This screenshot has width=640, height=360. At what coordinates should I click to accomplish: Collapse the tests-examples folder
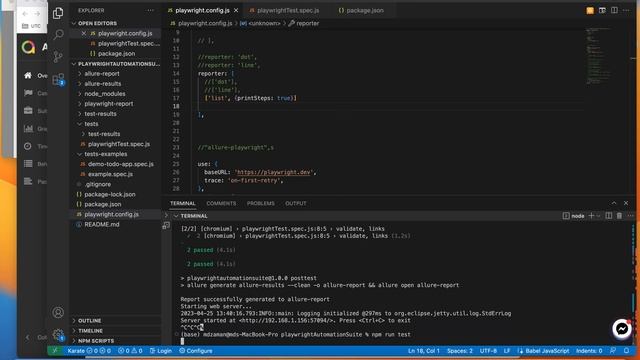point(106,154)
